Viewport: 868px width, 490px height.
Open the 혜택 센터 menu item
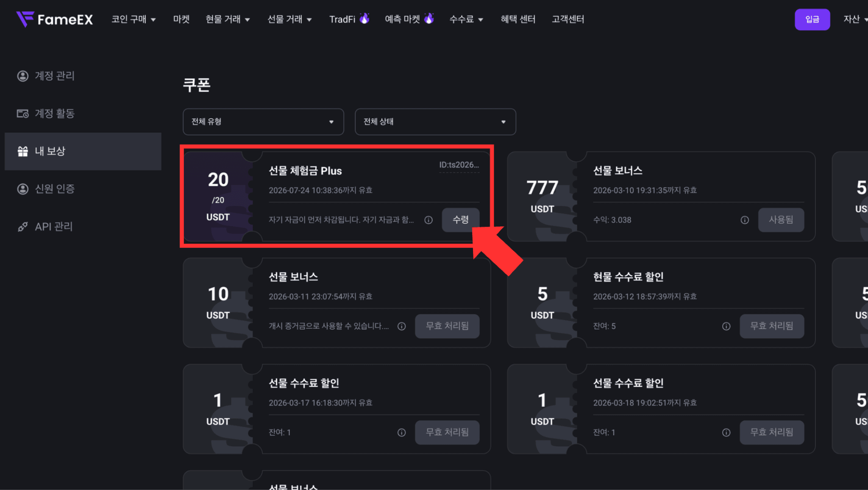[518, 19]
